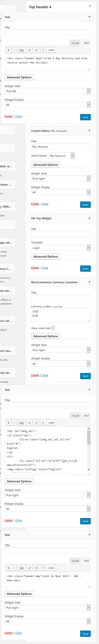Insert link button in free delivery Text widget
This screenshot has width=99, height=644.
coord(22,50)
